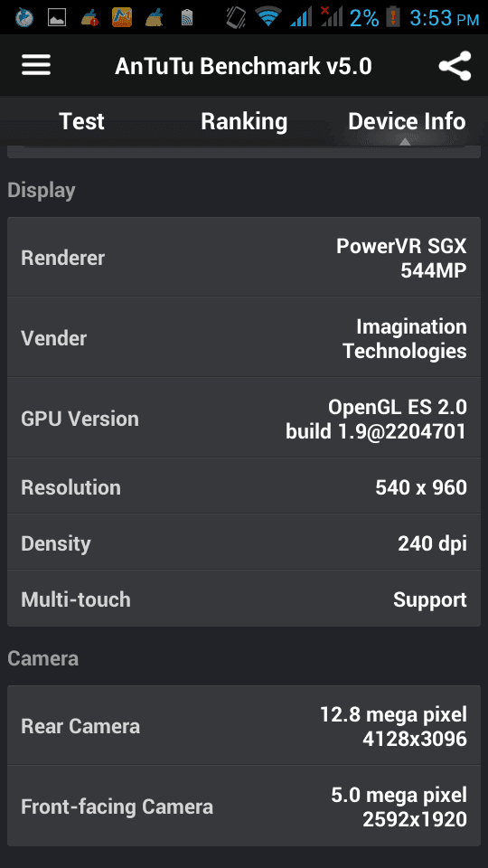Tap the low battery warning icon
This screenshot has width=488, height=868.
point(393,17)
